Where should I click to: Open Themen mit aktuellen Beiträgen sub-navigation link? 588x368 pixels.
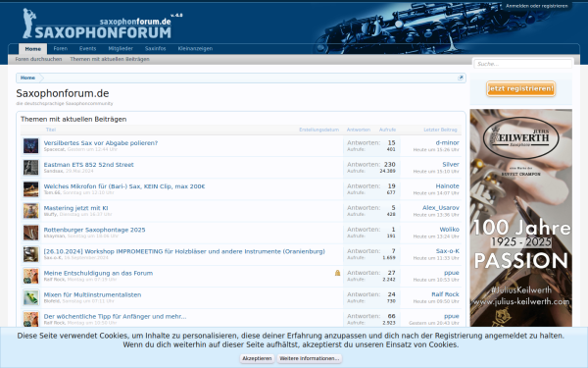tap(110, 59)
